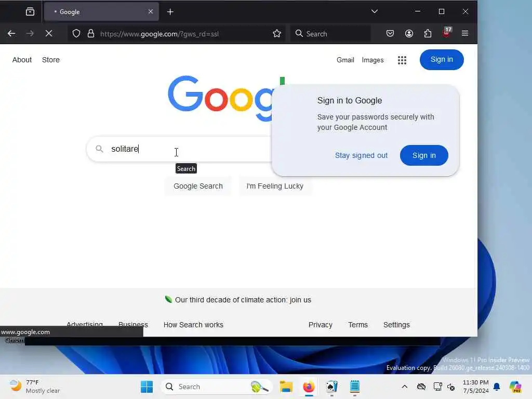View site security padlock info

tap(91, 34)
